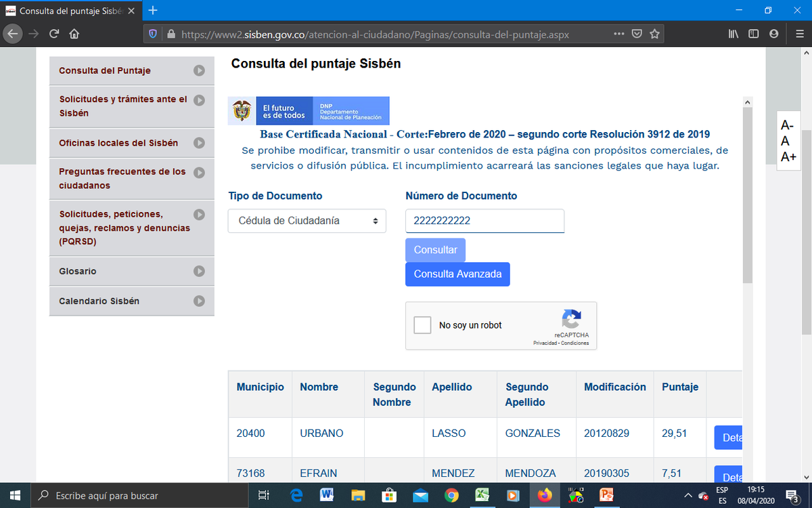Click the Colombian government El futuro es de todos logo
812x508 pixels.
[310, 111]
